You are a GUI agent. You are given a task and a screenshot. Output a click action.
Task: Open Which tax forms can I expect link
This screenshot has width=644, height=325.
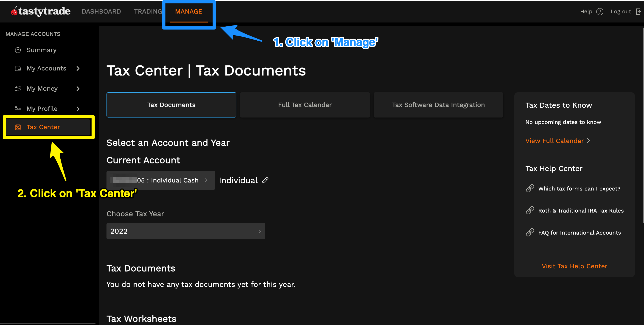(x=579, y=188)
